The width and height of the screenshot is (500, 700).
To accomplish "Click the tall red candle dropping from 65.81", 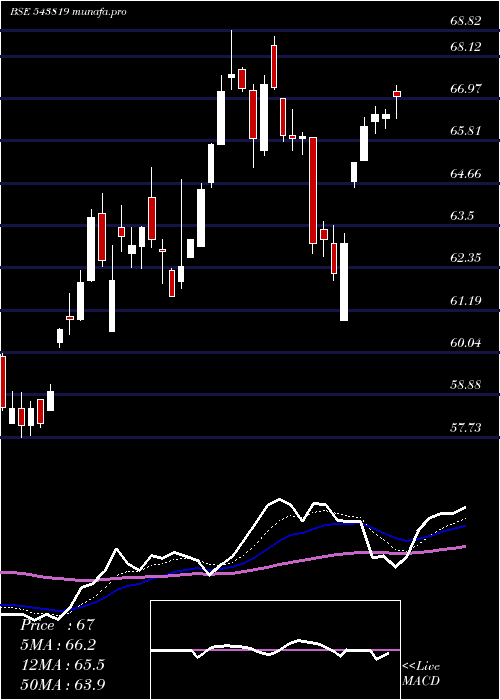I will tap(313, 190).
